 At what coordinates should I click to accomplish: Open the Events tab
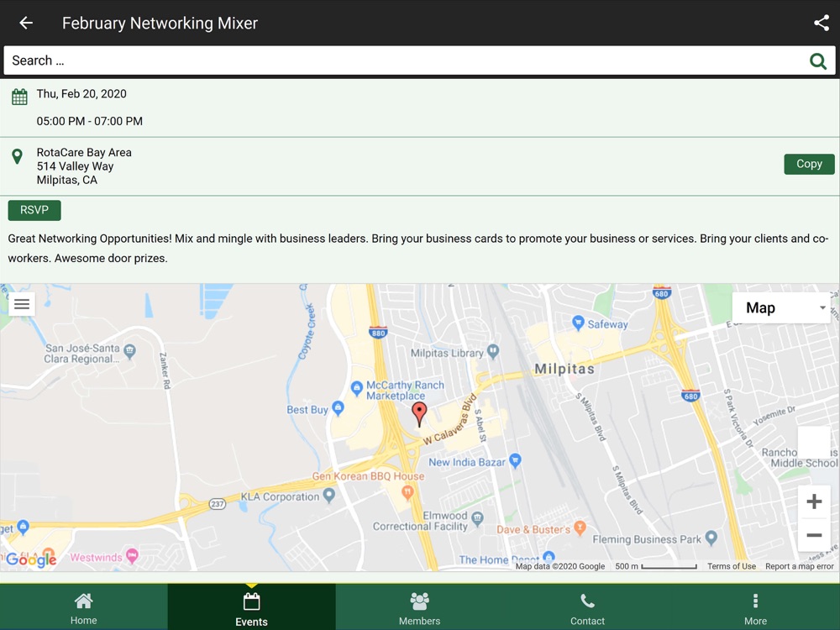point(251,607)
